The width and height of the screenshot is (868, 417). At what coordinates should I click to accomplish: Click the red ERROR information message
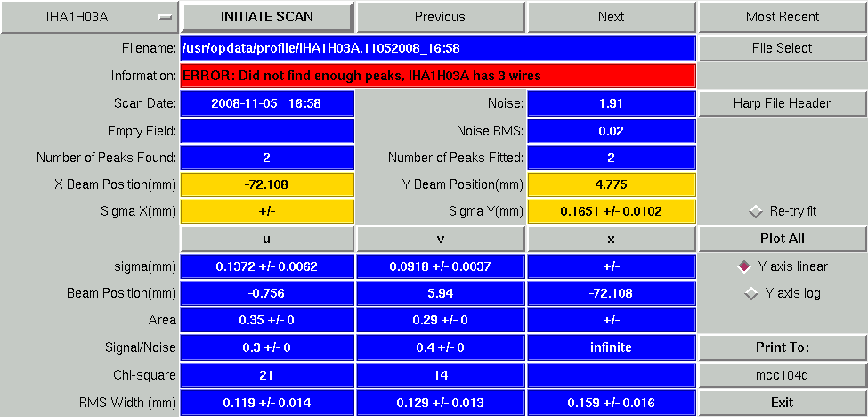tap(438, 76)
